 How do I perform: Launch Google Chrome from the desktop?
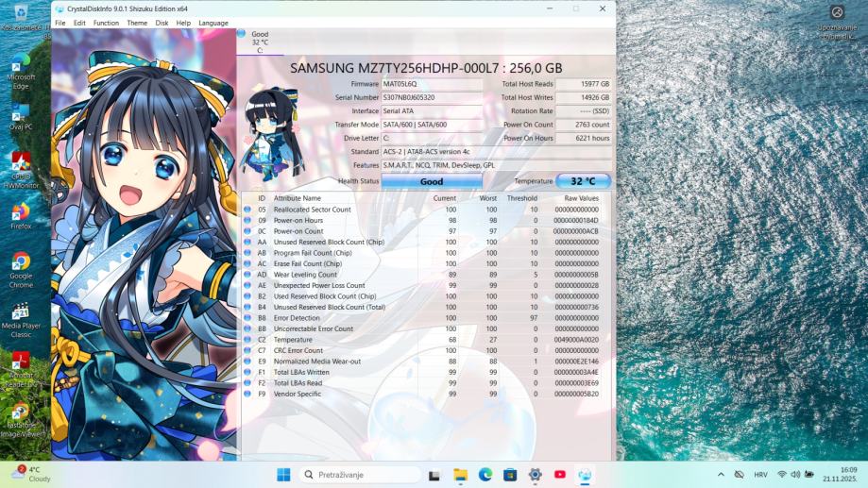point(21,270)
